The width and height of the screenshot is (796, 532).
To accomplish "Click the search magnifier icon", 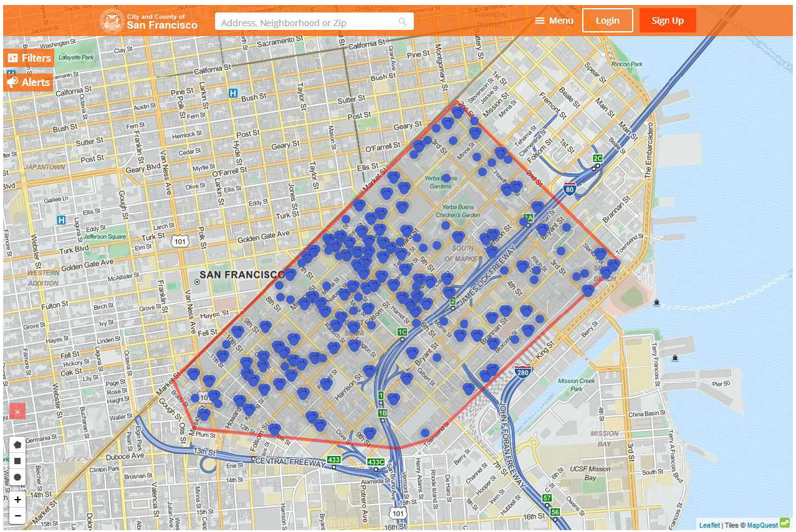I will coord(403,22).
